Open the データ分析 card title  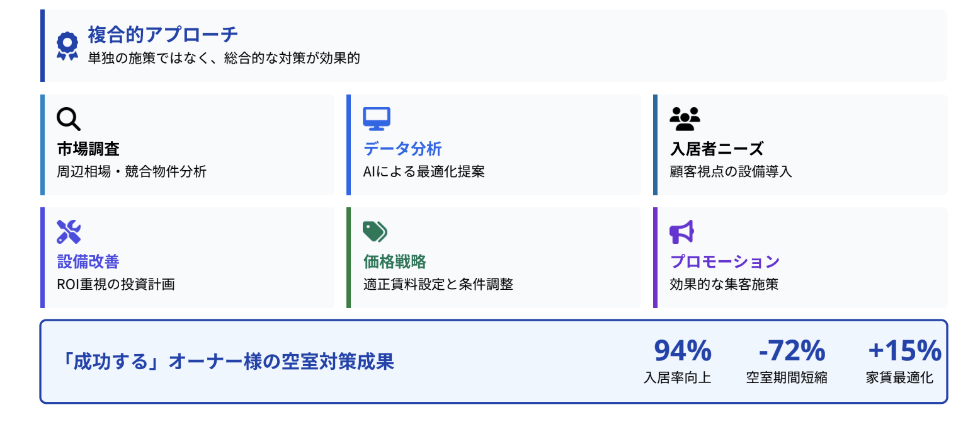coord(402,149)
